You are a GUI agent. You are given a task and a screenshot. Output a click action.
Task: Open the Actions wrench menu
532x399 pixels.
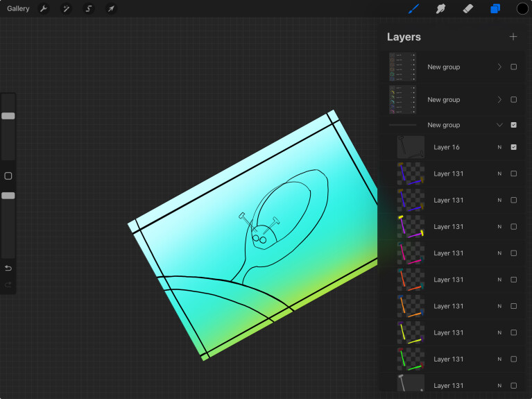coord(43,9)
